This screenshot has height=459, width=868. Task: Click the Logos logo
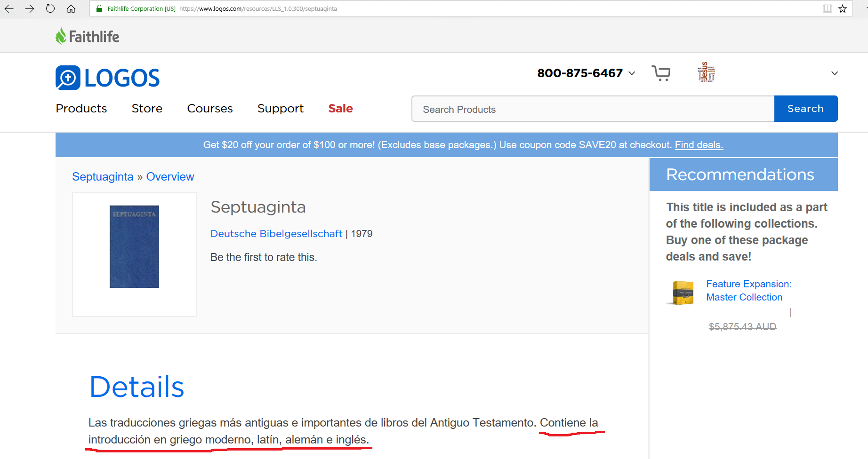(x=108, y=78)
